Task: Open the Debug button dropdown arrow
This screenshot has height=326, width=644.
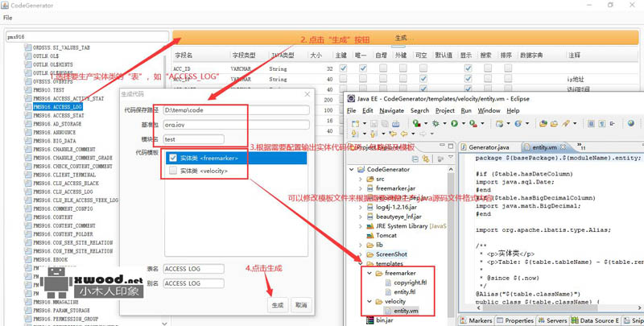Action: 444,124
